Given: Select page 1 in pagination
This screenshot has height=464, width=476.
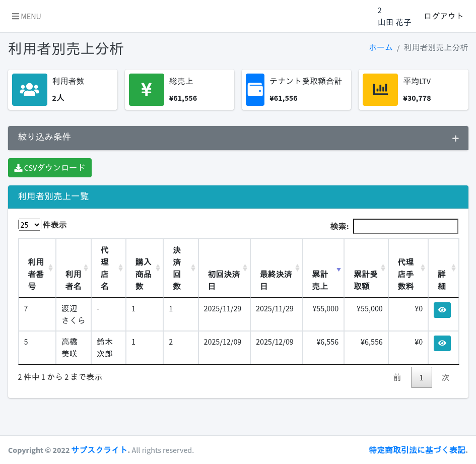Looking at the screenshot, I should [x=421, y=377].
